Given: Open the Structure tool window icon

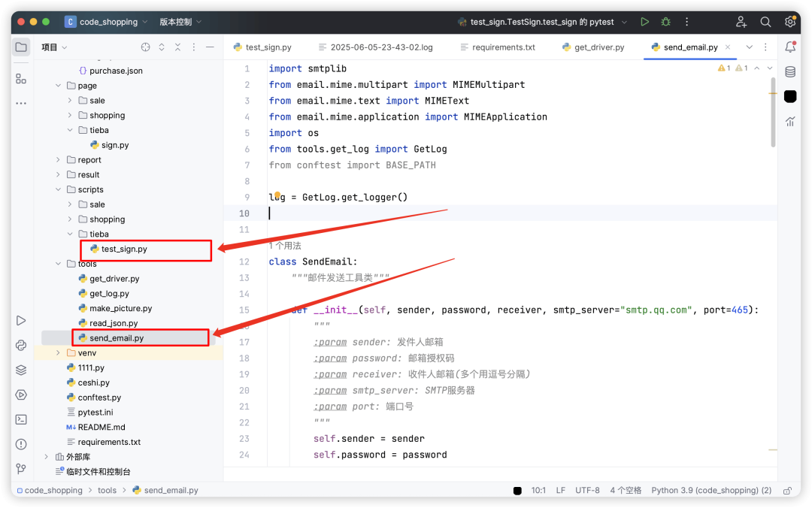Looking at the screenshot, I should [21, 79].
